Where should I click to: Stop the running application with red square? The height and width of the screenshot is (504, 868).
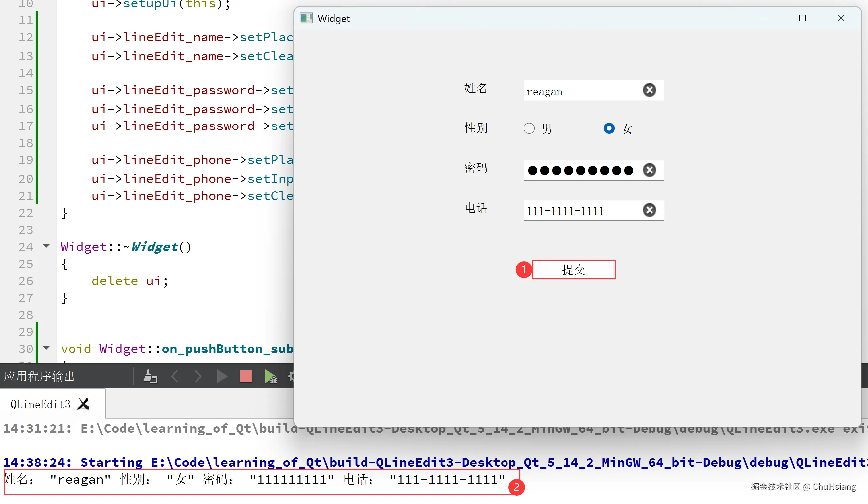tap(246, 377)
